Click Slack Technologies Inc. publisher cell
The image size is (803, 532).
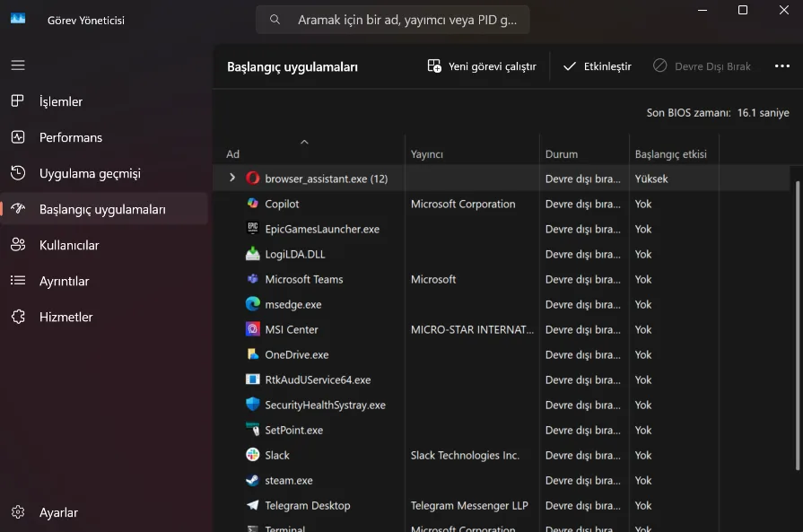point(465,455)
